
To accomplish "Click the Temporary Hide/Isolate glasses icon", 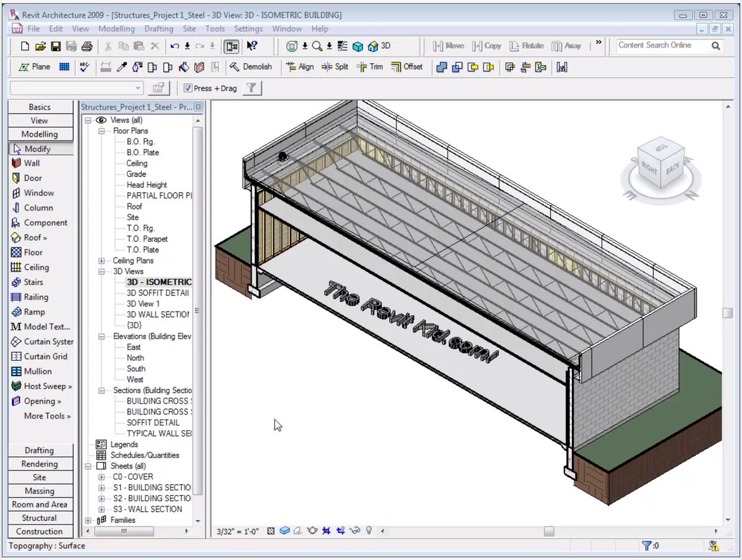I will point(355,531).
